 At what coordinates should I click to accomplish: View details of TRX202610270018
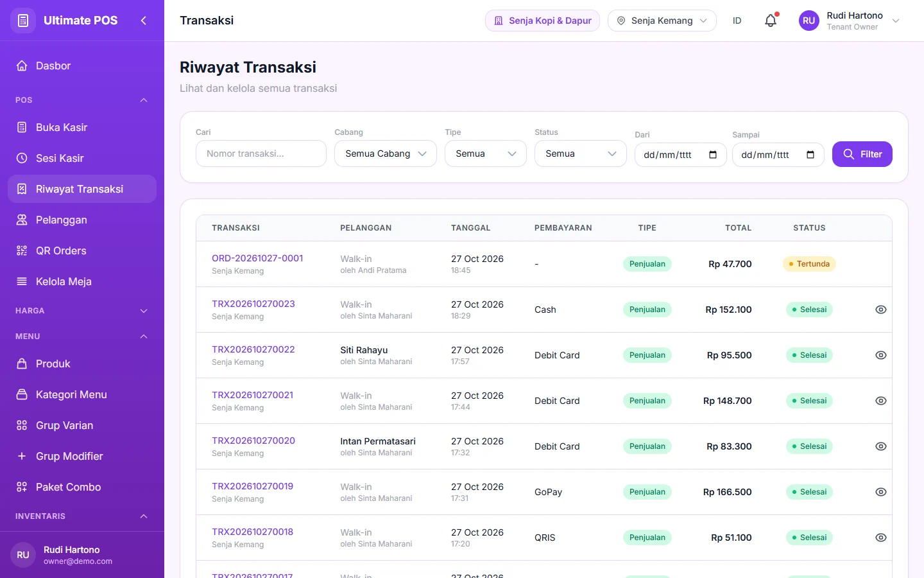(881, 538)
